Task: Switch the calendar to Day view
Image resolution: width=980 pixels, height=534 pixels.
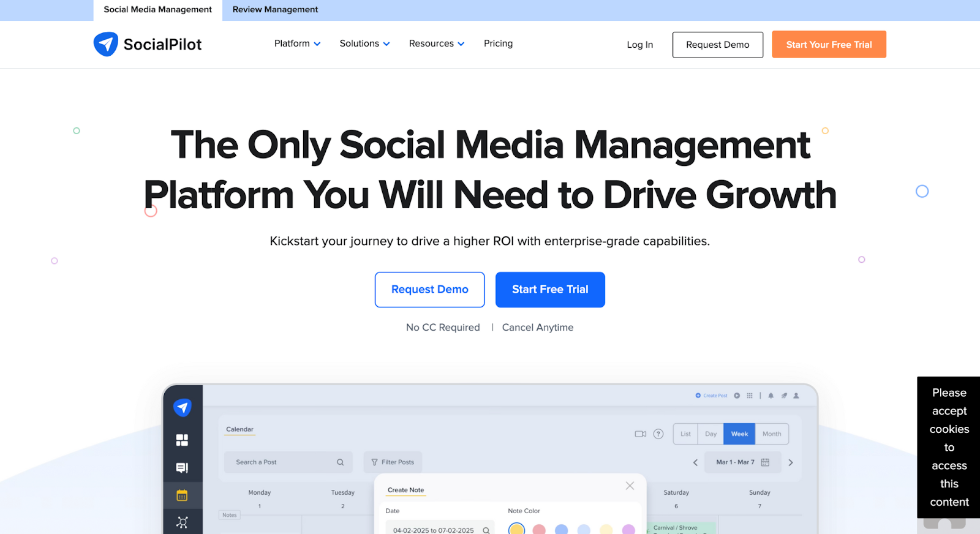Action: (710, 434)
